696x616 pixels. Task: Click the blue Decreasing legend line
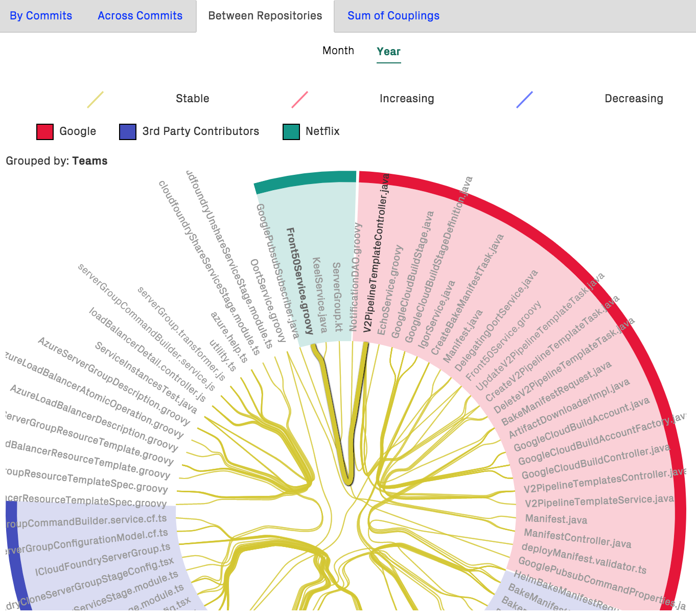525,100
